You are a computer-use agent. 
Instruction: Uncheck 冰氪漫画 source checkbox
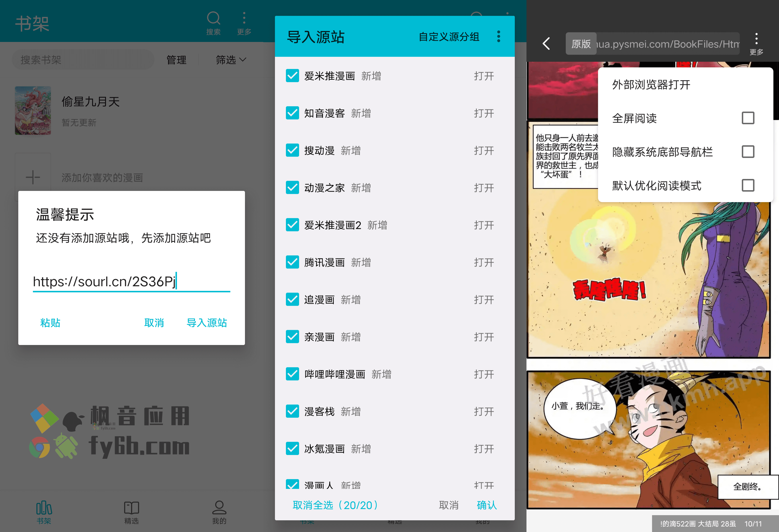coord(292,449)
